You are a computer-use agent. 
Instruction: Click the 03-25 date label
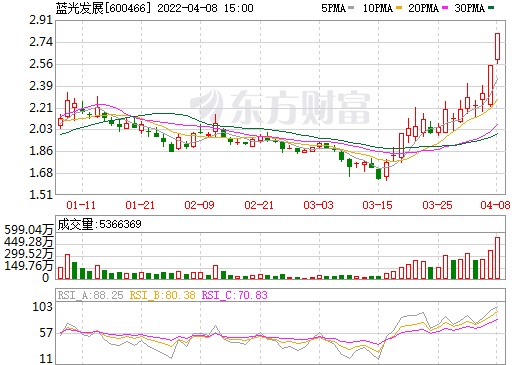(x=437, y=205)
